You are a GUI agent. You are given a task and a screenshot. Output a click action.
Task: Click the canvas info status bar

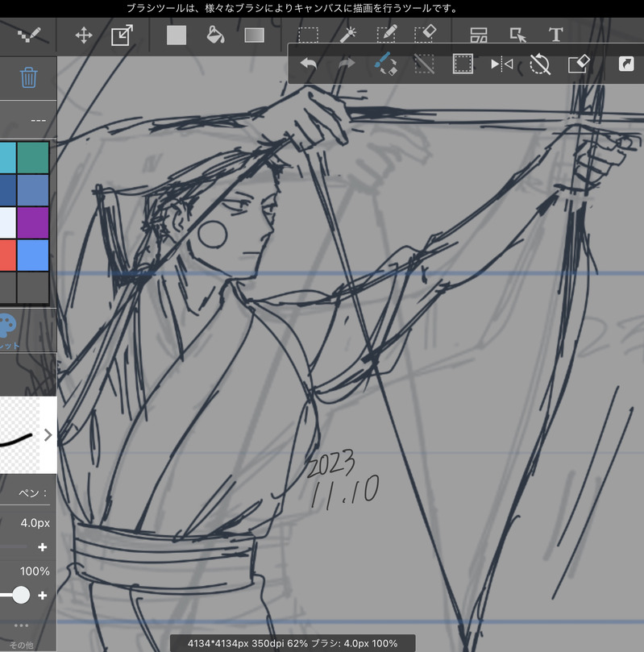tap(293, 643)
